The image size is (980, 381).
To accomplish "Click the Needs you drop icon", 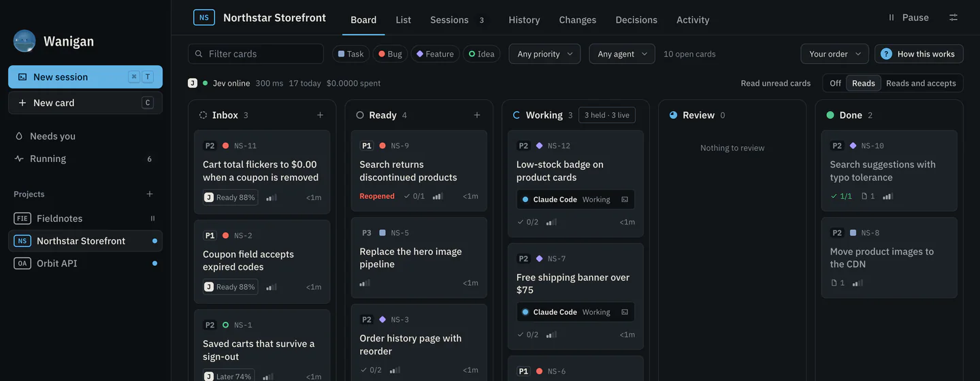I will 19,136.
